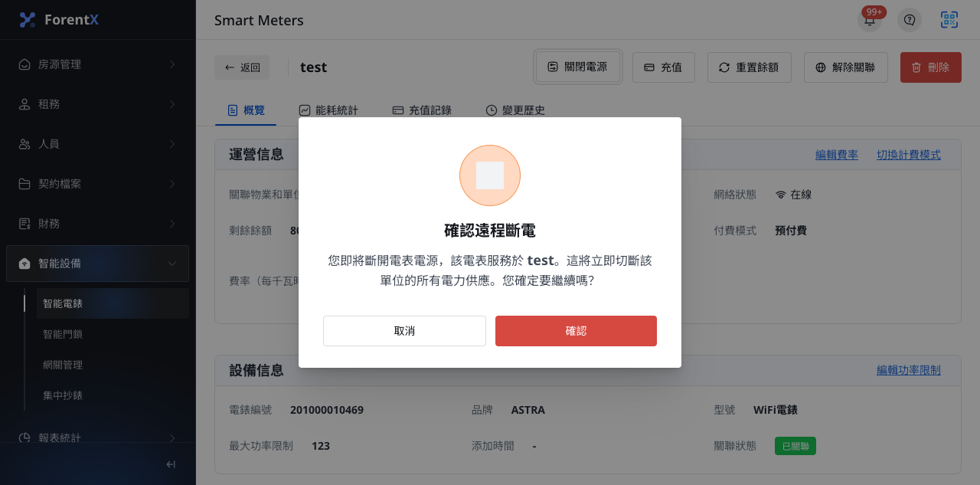
Task: Click the Smart Meters page title
Action: (x=259, y=21)
